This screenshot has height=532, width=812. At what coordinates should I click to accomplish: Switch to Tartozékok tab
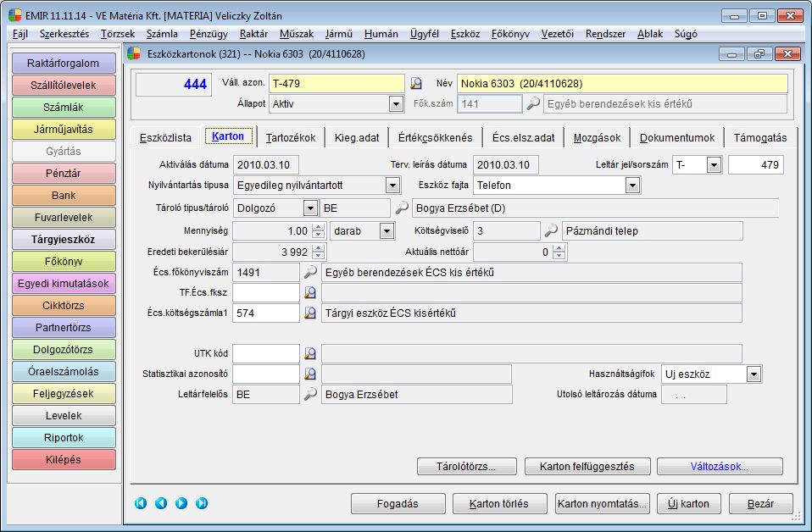(291, 137)
